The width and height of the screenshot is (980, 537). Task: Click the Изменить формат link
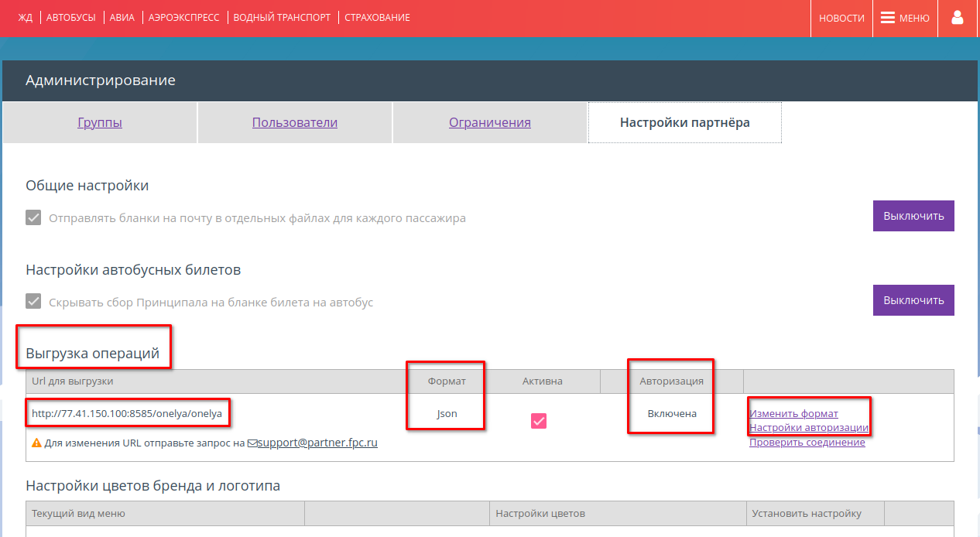[x=793, y=414]
